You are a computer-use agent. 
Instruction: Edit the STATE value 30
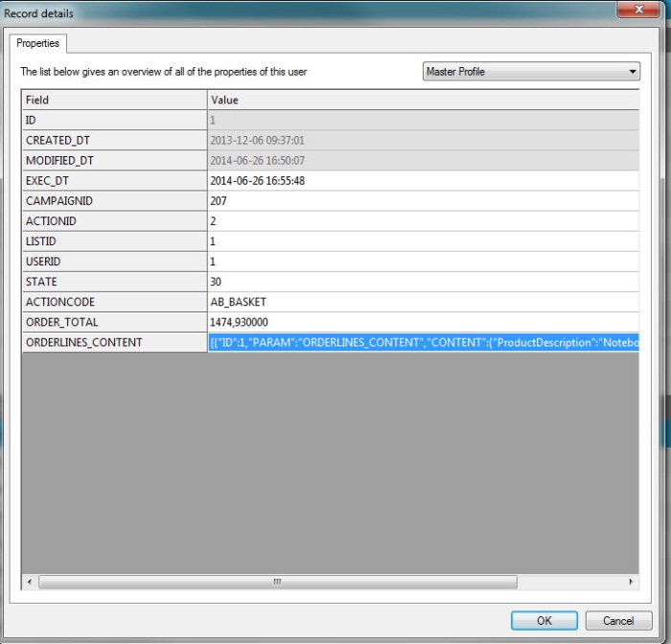[422, 282]
